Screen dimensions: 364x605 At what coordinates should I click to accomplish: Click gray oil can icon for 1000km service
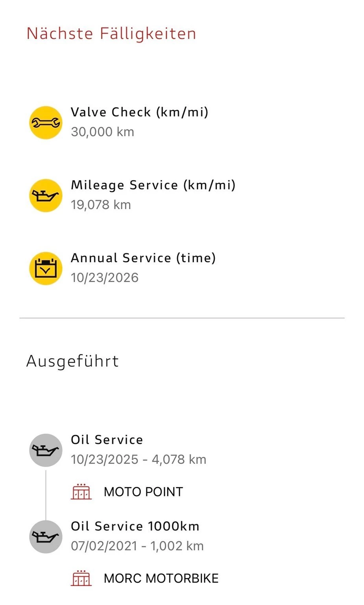click(46, 536)
